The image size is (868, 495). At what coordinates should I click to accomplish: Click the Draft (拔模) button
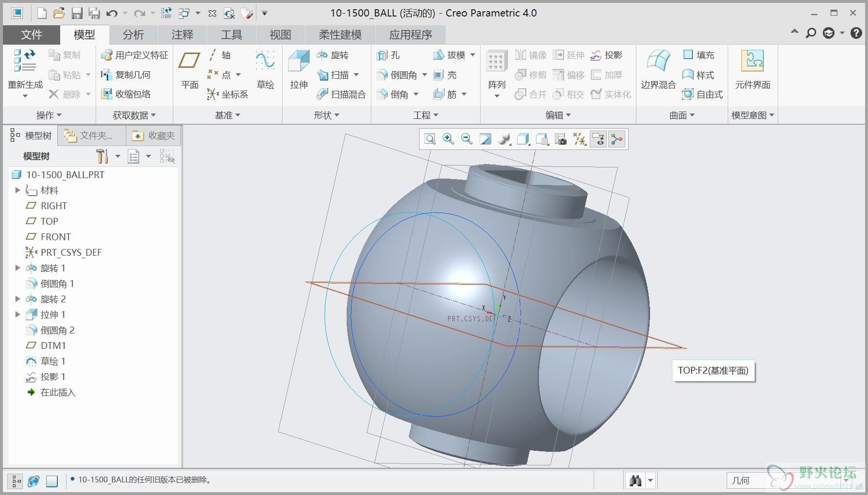click(449, 55)
